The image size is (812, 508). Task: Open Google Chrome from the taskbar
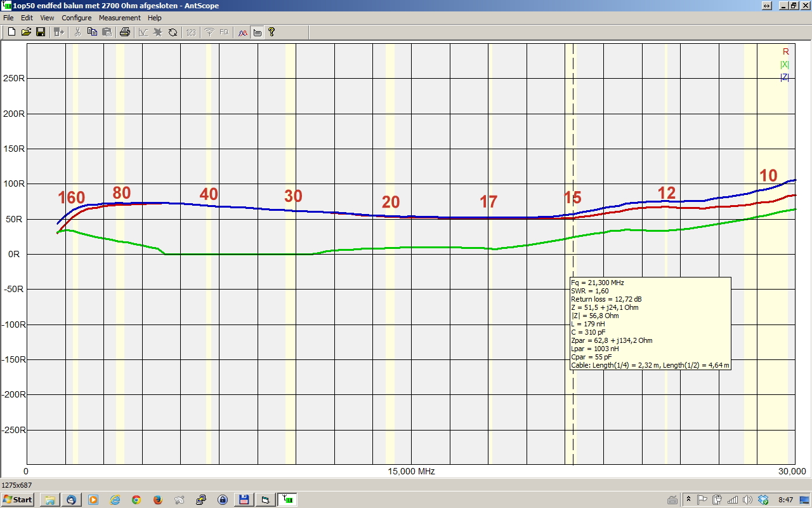point(136,500)
